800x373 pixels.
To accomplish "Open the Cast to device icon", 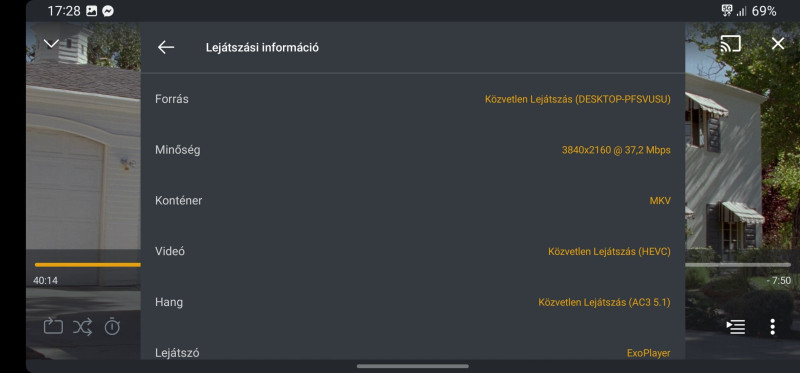I will tap(730, 44).
